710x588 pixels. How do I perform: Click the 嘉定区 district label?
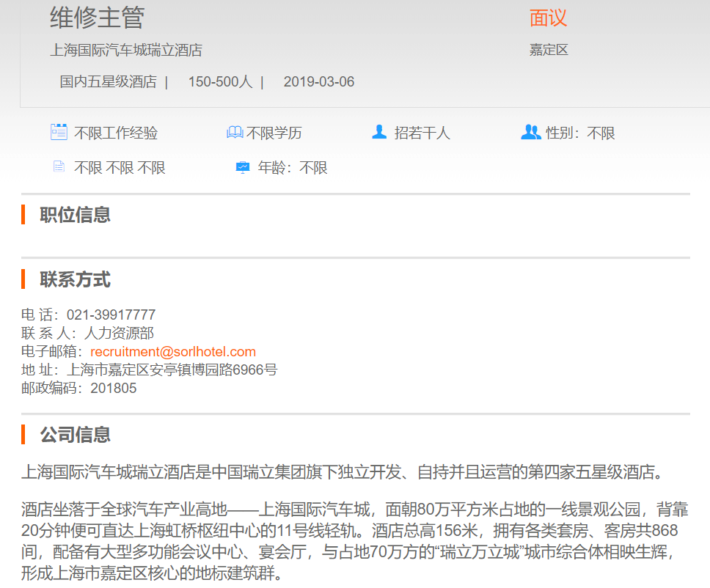click(x=549, y=51)
